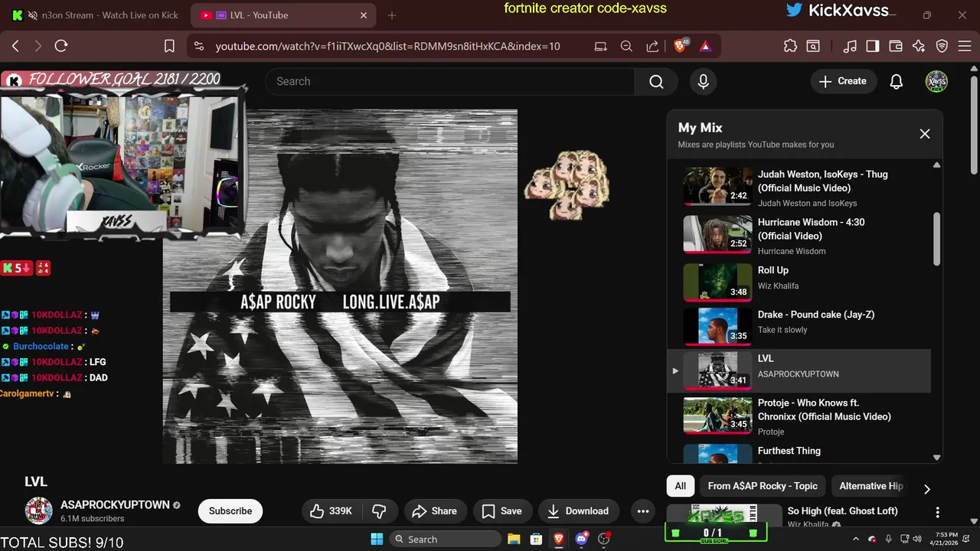Download the LVL video
The height and width of the screenshot is (551, 980).
(x=579, y=511)
